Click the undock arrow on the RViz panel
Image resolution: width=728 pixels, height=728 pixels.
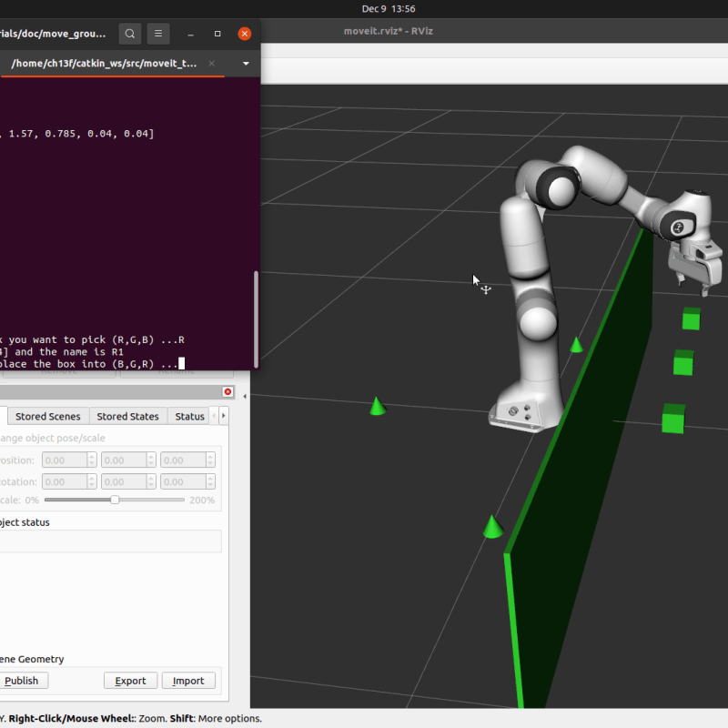(246, 397)
